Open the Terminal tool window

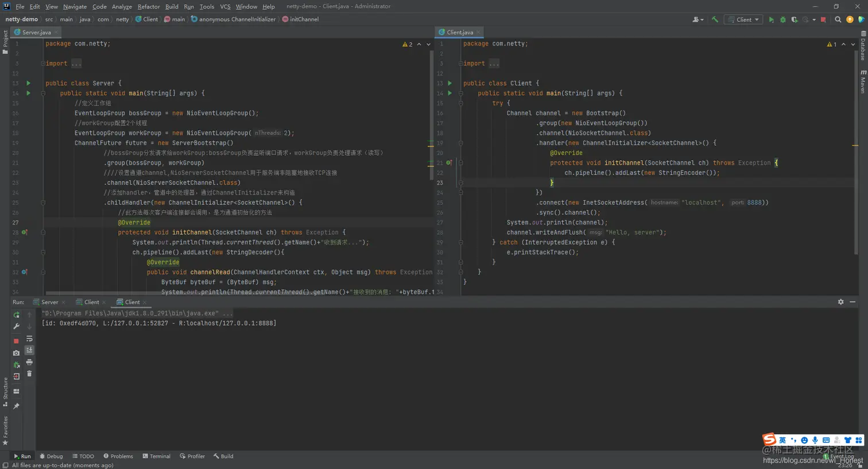156,456
